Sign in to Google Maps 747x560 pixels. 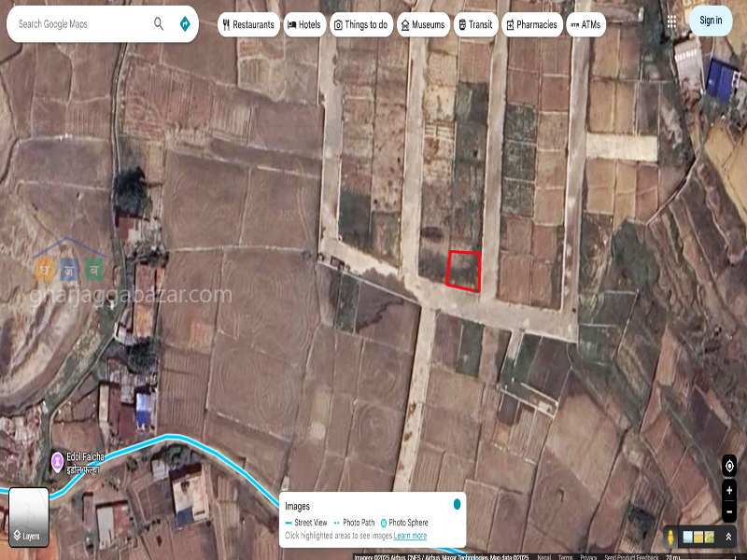[x=710, y=20]
